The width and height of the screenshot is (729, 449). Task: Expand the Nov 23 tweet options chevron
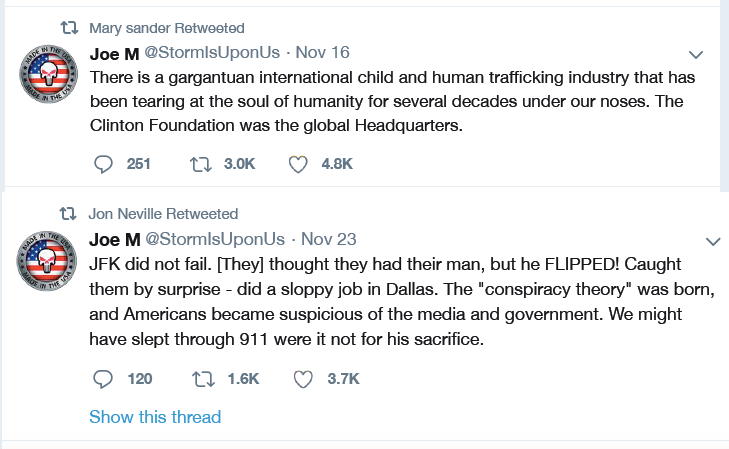pyautogui.click(x=713, y=241)
